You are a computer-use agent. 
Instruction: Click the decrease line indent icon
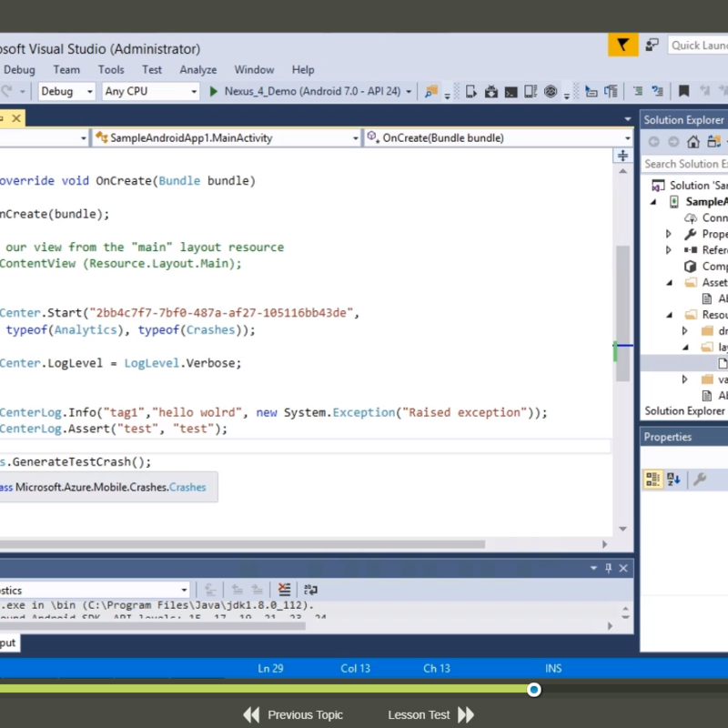tap(638, 92)
